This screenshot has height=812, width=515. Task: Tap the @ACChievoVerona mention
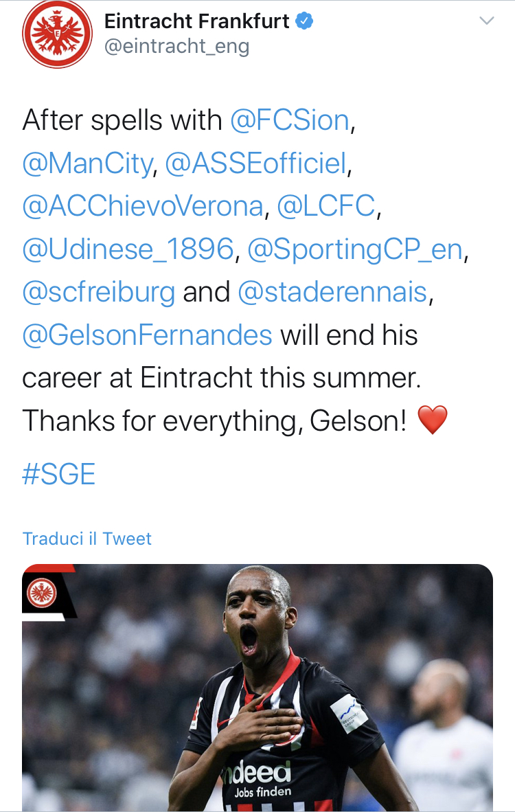(x=143, y=207)
